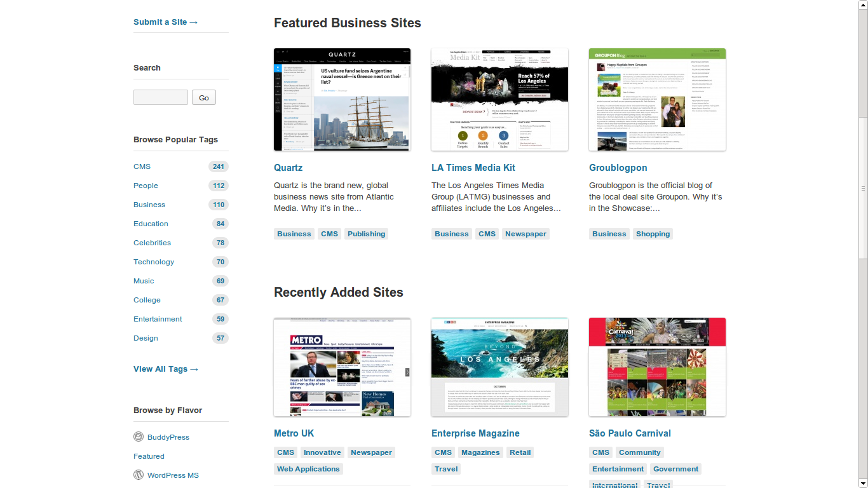
Task: Click the Innovative tag under Metro UK
Action: (x=322, y=452)
